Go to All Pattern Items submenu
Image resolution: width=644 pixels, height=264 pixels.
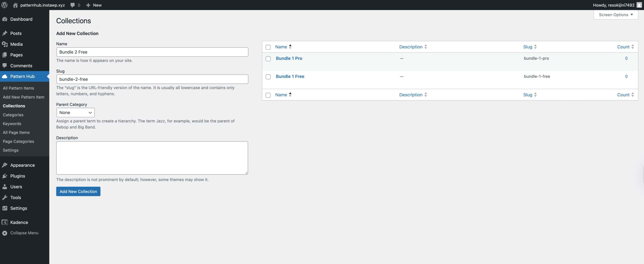pos(18,88)
